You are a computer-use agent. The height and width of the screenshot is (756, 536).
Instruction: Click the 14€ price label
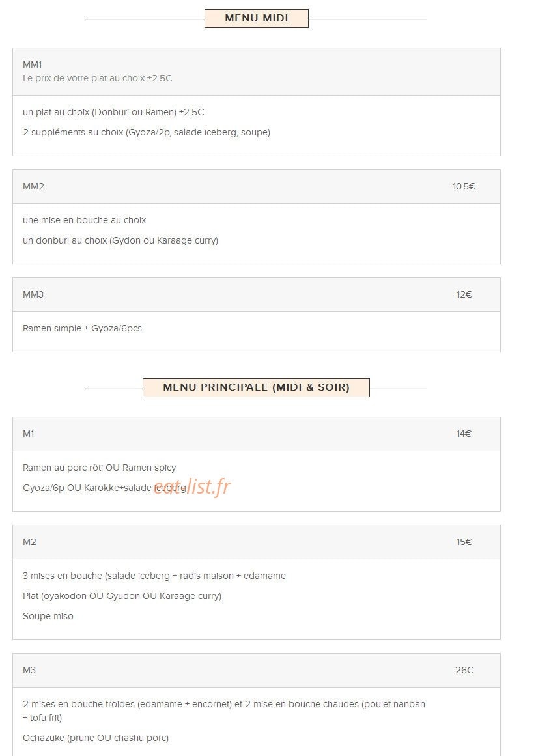[464, 434]
